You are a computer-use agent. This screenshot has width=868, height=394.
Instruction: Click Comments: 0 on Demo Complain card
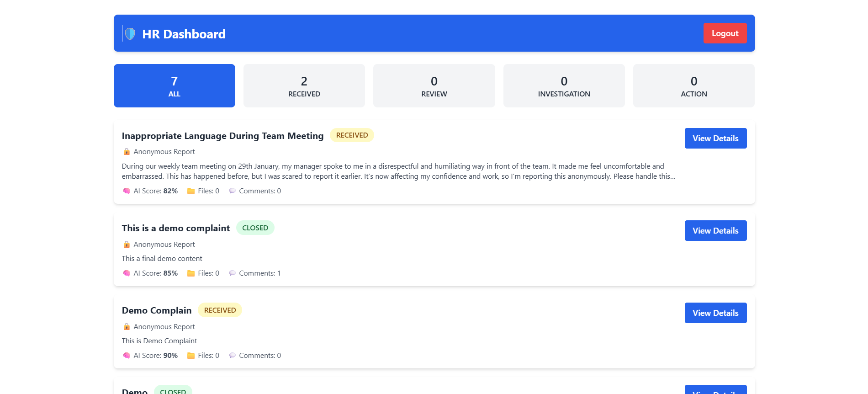click(x=260, y=356)
